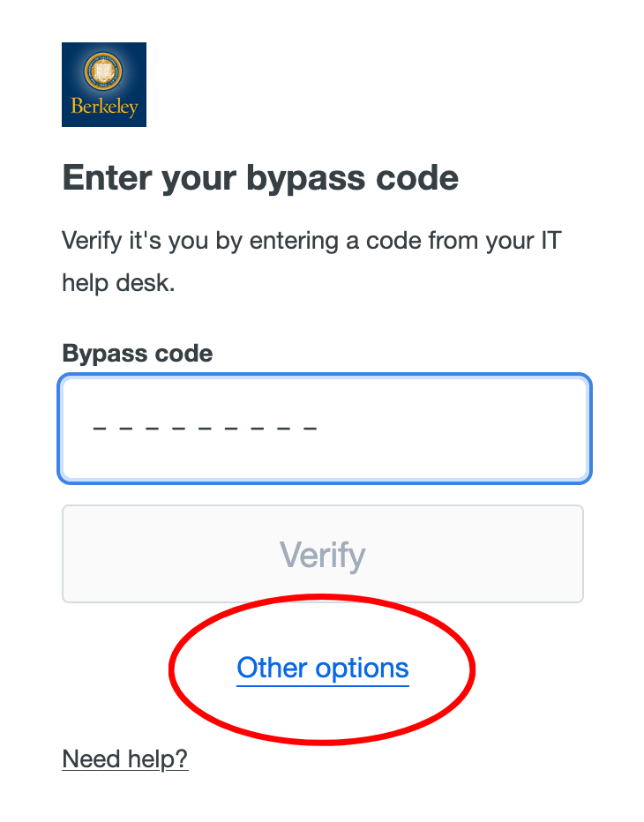This screenshot has height=822, width=644.
Task: Click the word Verify on the button
Action: point(323,555)
